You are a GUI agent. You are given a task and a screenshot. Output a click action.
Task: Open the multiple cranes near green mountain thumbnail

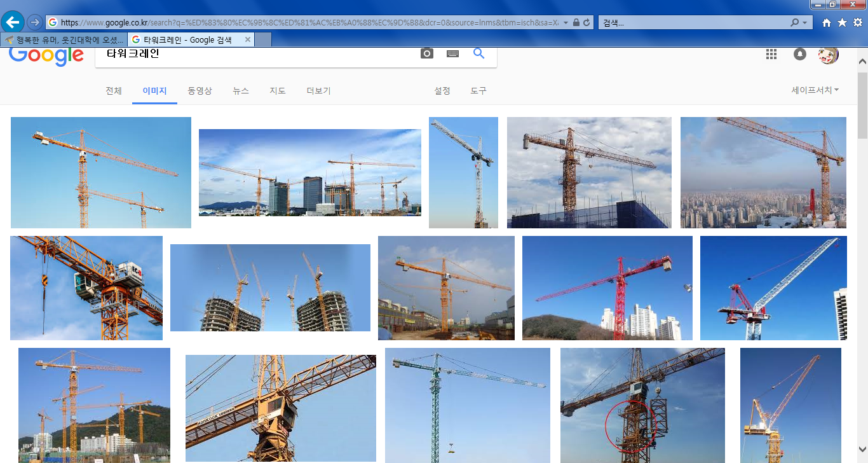pos(94,405)
